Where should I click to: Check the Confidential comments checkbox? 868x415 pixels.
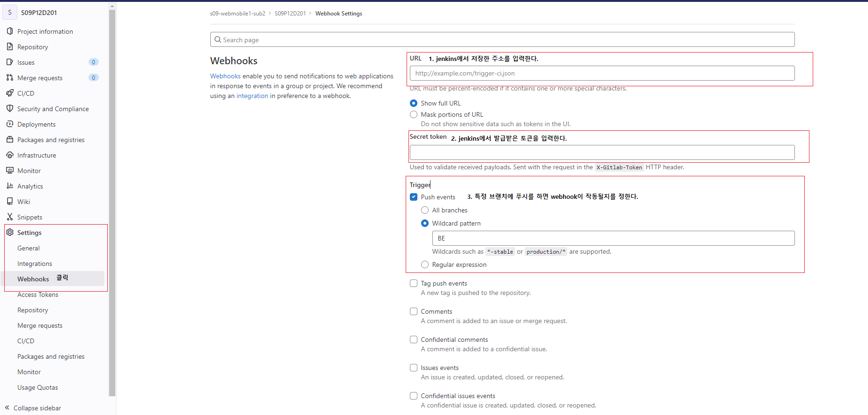[414, 340]
